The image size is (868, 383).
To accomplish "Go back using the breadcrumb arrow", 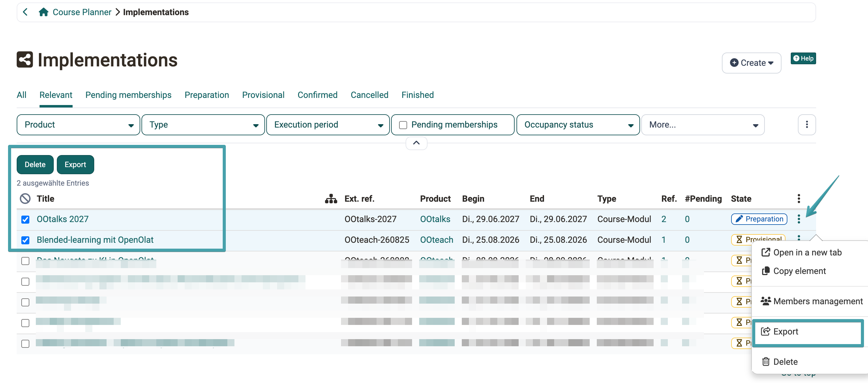I will 25,12.
